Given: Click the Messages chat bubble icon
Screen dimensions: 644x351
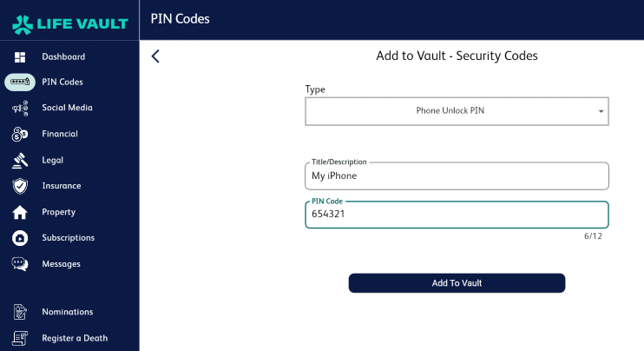Looking at the screenshot, I should point(20,264).
